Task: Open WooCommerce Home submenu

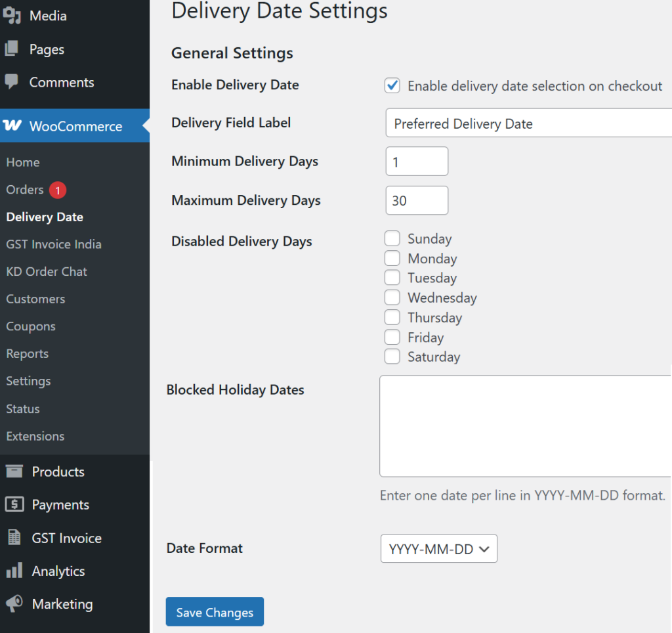Action: [x=23, y=162]
